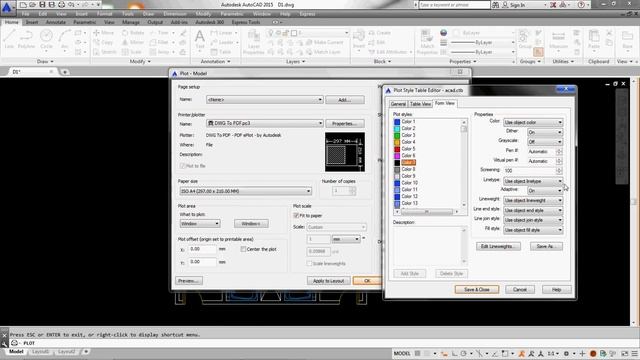Viewport: 640px width, 360px height.
Task: Select the Text tool in Annotation panel
Action: click(x=200, y=39)
